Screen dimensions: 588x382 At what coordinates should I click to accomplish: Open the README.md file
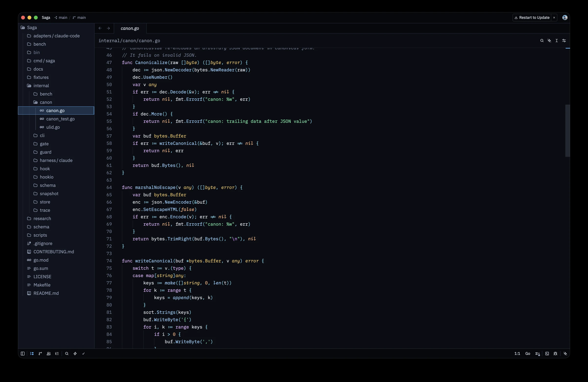(56, 293)
